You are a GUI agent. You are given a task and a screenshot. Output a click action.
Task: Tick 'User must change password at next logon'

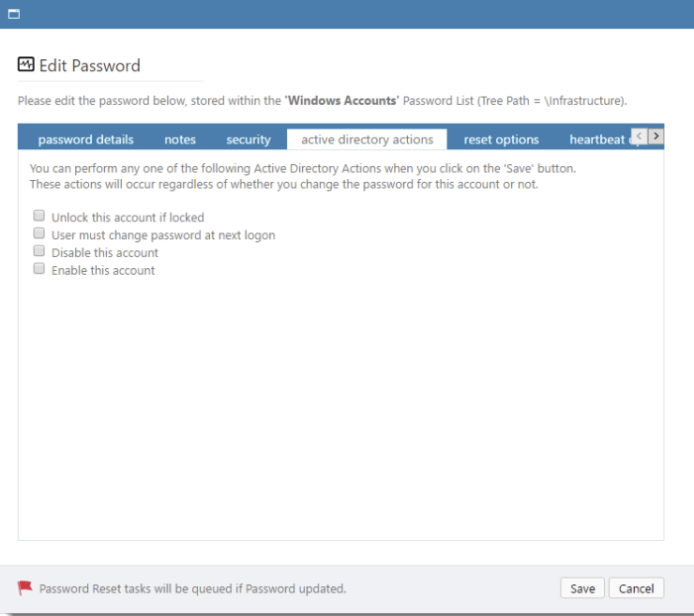click(x=39, y=234)
